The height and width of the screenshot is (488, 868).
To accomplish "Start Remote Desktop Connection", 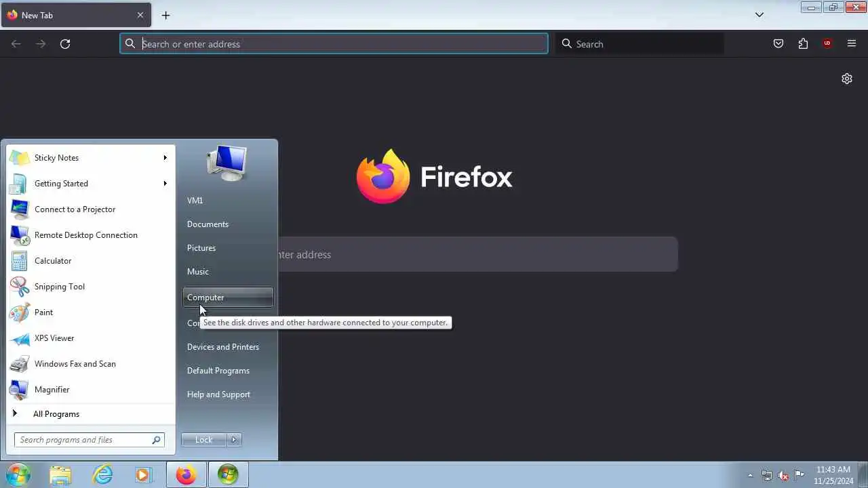I will point(91,235).
